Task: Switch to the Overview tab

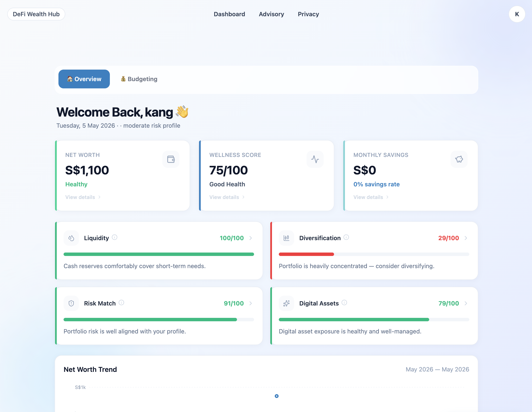Action: (x=84, y=79)
